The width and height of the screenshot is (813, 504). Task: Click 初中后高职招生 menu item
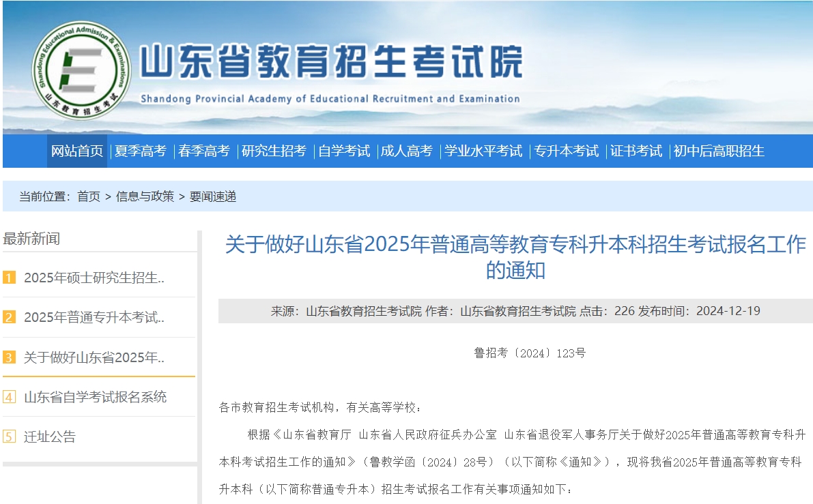719,151
